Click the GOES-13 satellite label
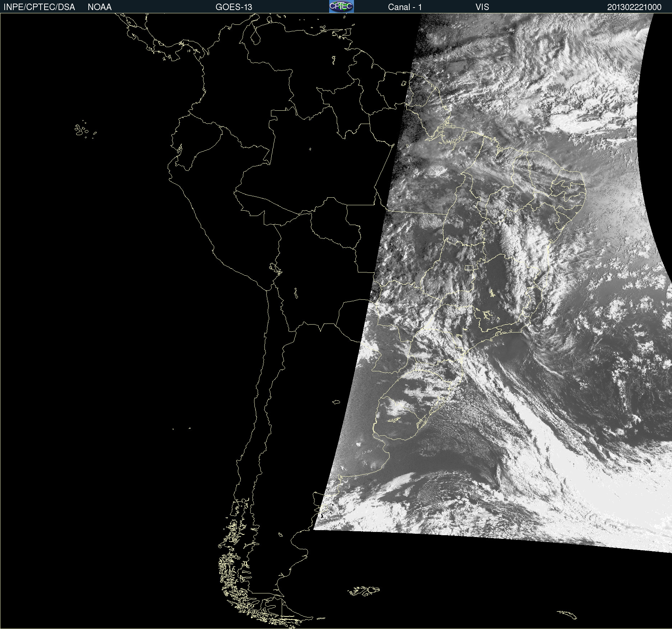The height and width of the screenshot is (629, 672). pyautogui.click(x=234, y=7)
